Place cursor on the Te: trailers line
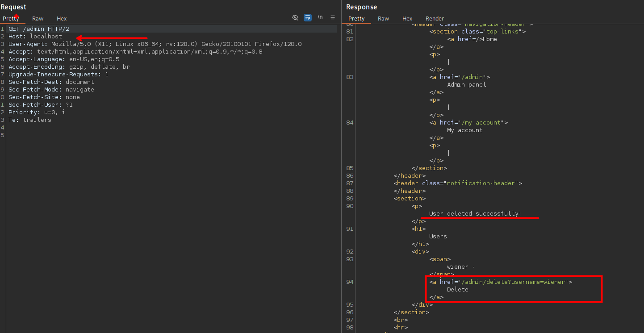The height and width of the screenshot is (333, 644). click(30, 120)
